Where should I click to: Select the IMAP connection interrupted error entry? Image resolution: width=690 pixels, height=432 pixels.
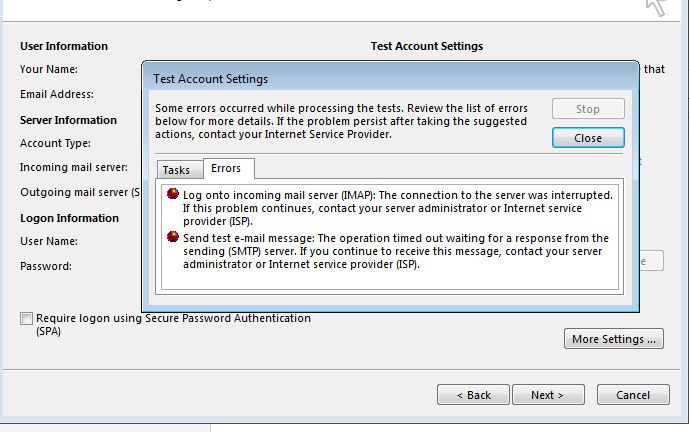pos(397,207)
